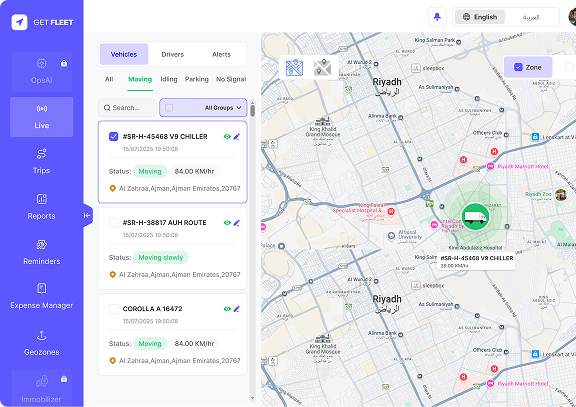Click the green truck marker on the map
This screenshot has height=407, width=576.
475,217
